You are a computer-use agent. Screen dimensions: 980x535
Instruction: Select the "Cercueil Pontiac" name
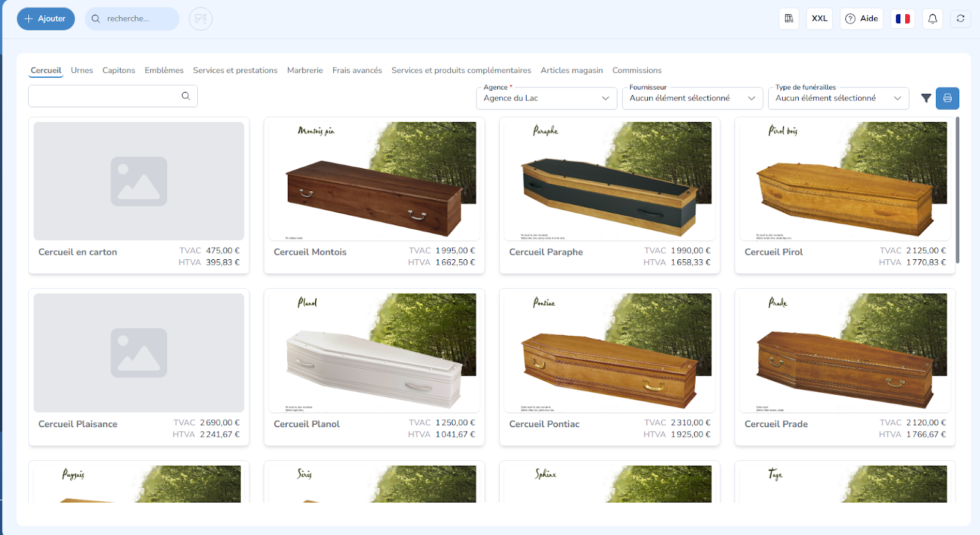pyautogui.click(x=544, y=424)
